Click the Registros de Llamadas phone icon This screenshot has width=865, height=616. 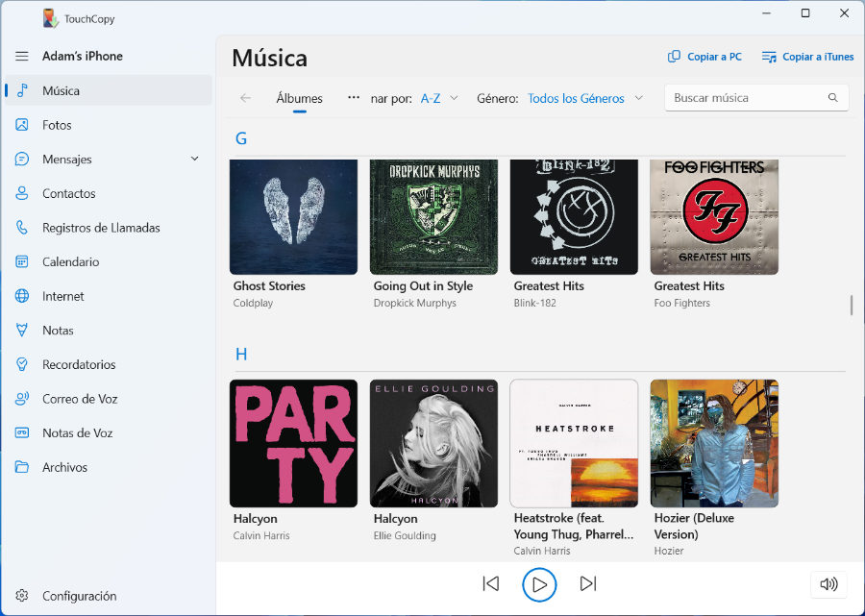[22, 227]
